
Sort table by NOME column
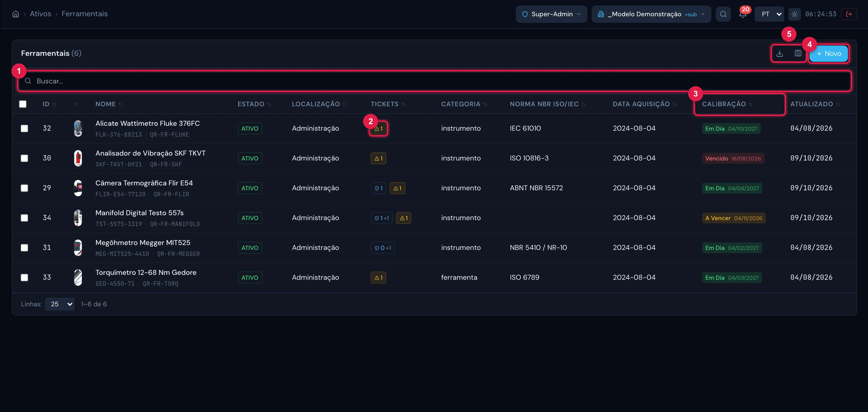coord(109,104)
